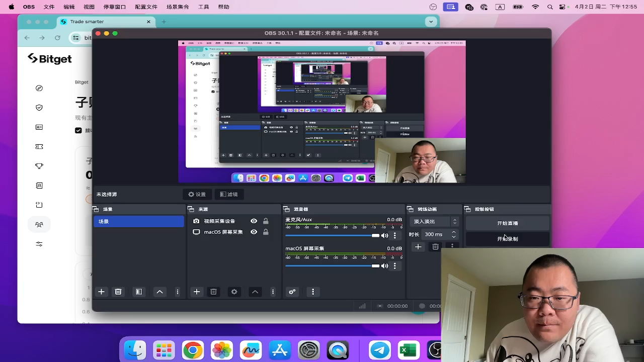Click 滤镜 filters button above panels
644x362 pixels.
click(229, 194)
